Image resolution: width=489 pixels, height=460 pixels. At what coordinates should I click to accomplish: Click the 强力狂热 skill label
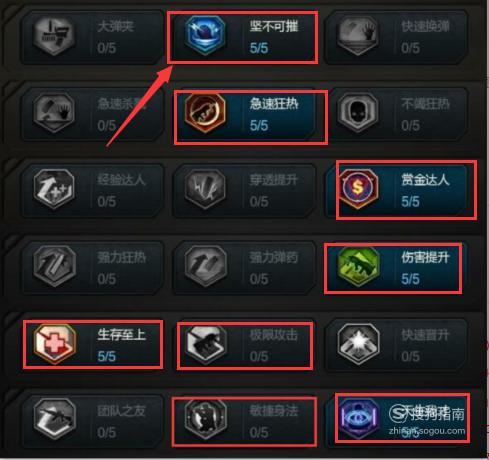(122, 257)
